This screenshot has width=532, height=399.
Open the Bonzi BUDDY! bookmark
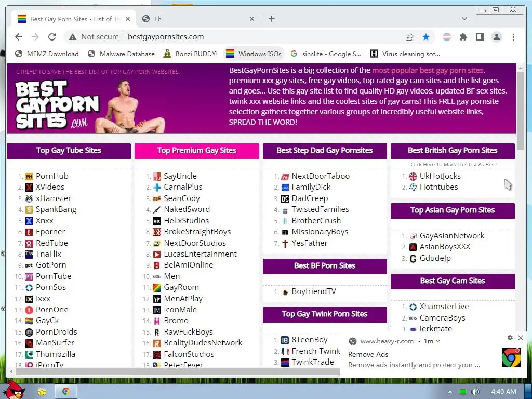[190, 54]
